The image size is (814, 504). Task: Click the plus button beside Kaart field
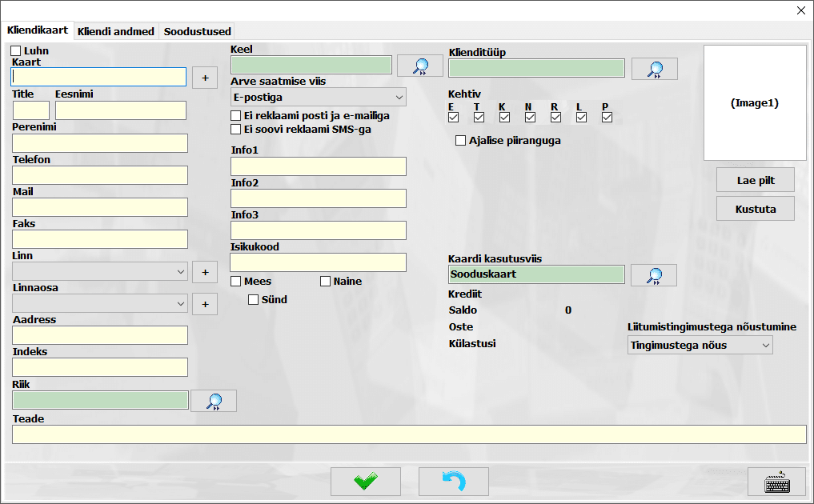[204, 78]
